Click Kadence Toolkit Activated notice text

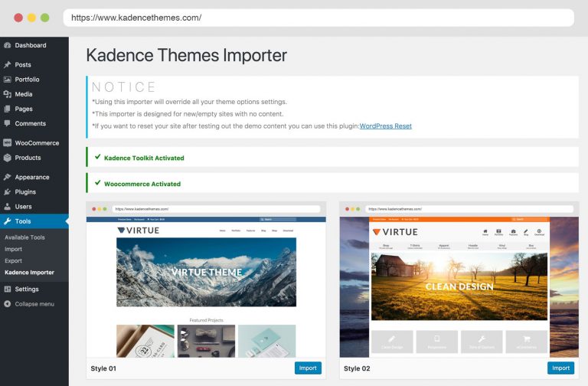[x=144, y=158]
